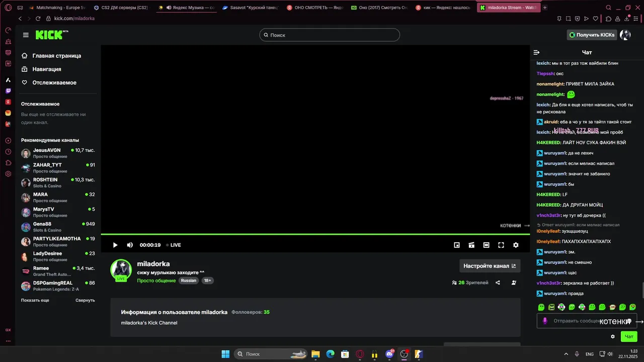This screenshot has height=362, width=644.
Task: Open Twitch in Opera sidebar
Action: (8, 91)
